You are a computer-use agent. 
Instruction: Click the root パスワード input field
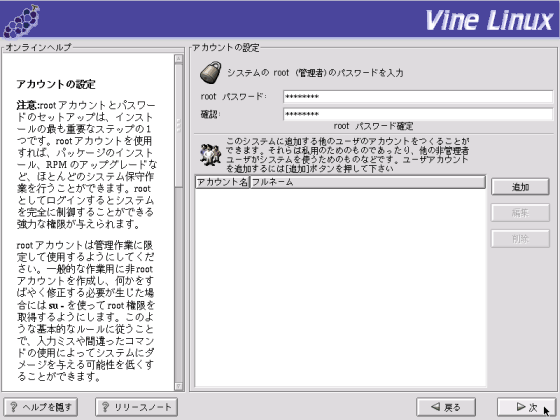(x=418, y=96)
